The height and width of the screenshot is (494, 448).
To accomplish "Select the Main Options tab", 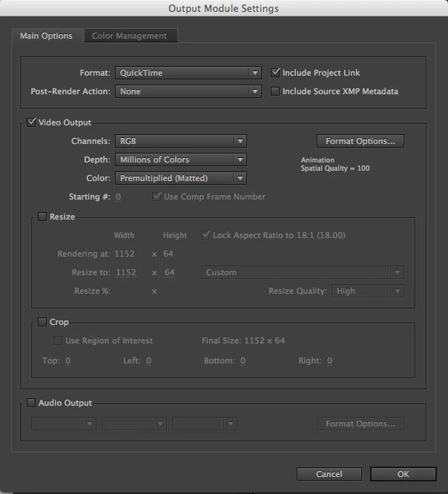I will click(46, 36).
